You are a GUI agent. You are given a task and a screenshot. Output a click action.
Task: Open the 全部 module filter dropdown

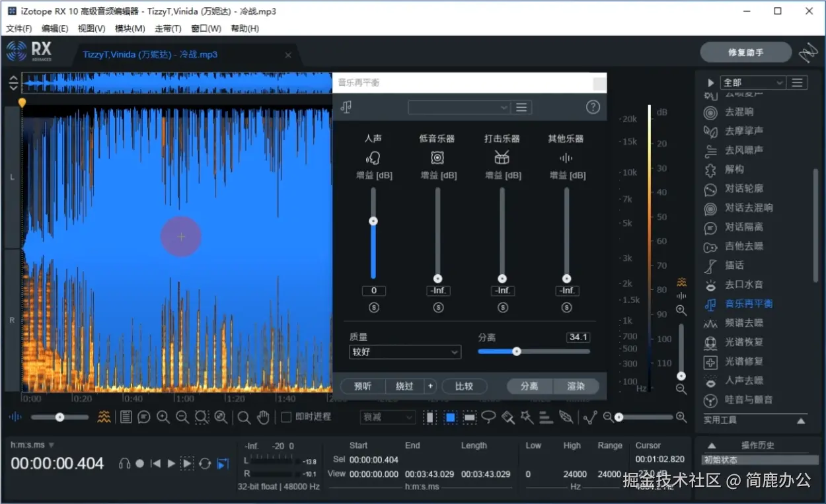click(753, 83)
